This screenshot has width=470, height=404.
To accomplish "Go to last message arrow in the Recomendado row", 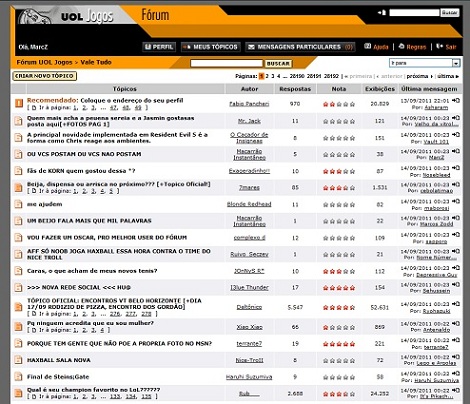I will pyautogui.click(x=456, y=100).
